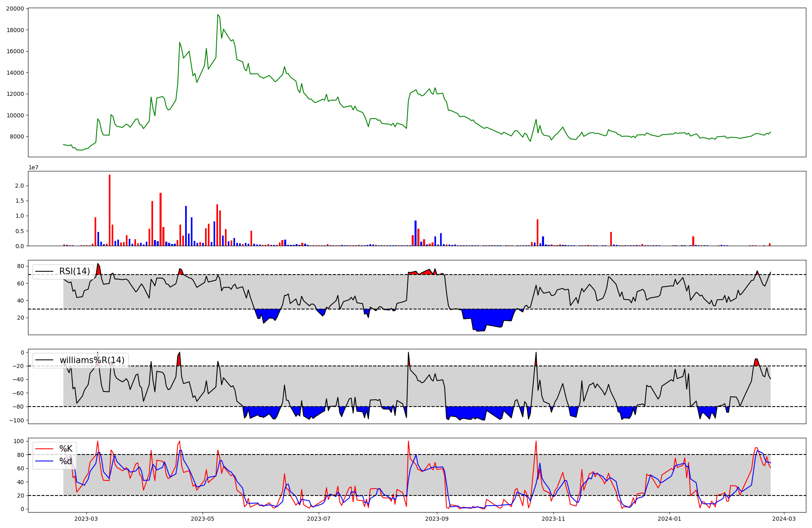Click the 2023-09 x-axis date label
Viewport: 812px width, 528px height.
click(x=437, y=519)
